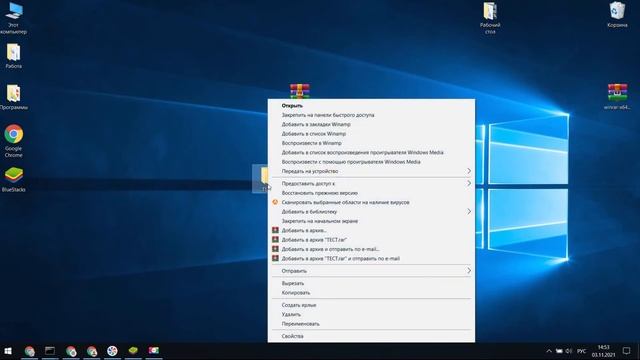640x360 pixels.
Task: Choose Воспроизвести с помощью проигрывателя Windows Media
Action: pos(371,162)
